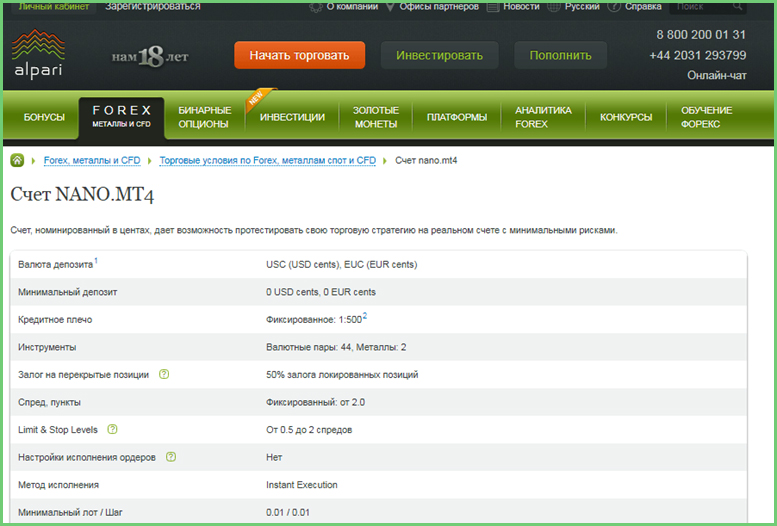Open the FOREX Металлы и CFD tab
777x526 pixels.
[x=121, y=117]
